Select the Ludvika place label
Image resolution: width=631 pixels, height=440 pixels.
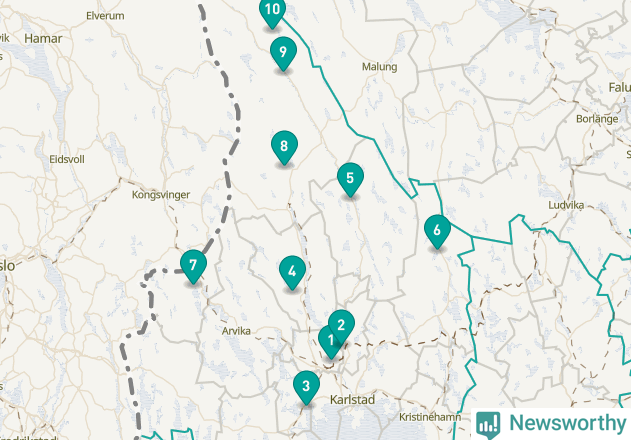(x=566, y=205)
